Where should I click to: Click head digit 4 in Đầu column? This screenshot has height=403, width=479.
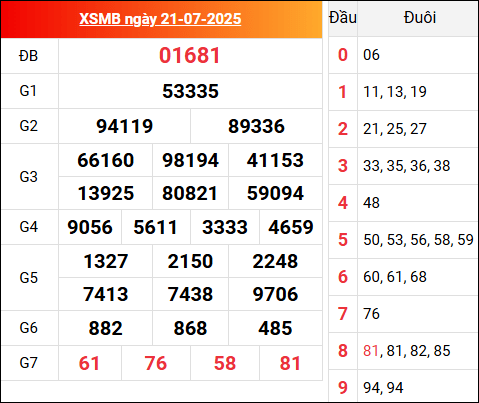pyautogui.click(x=343, y=203)
